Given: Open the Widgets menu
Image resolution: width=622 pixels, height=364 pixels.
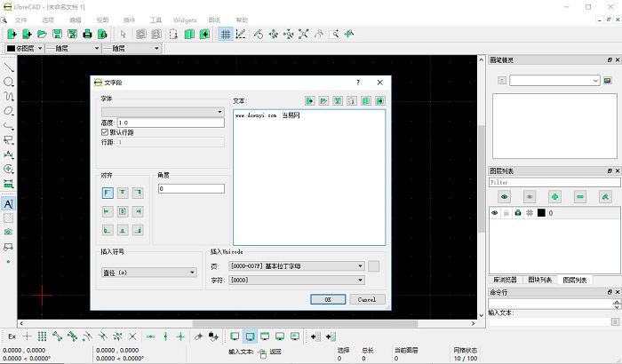Looking at the screenshot, I should point(185,19).
